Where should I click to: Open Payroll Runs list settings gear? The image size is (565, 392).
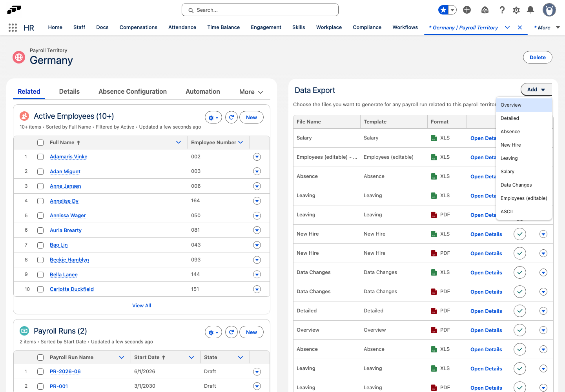click(213, 332)
